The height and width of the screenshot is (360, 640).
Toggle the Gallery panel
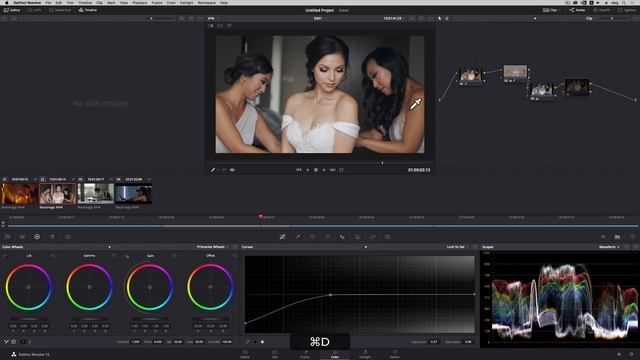tap(12, 10)
